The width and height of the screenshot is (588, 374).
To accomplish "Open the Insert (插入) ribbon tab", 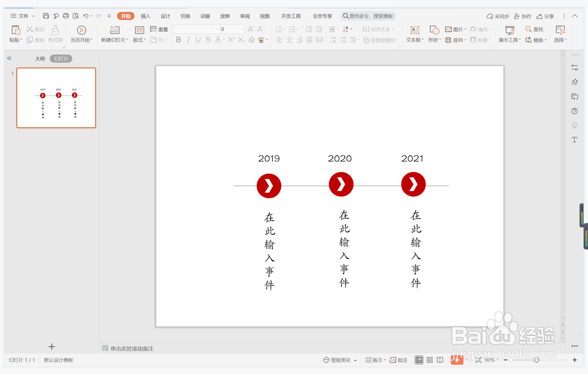I will point(145,16).
